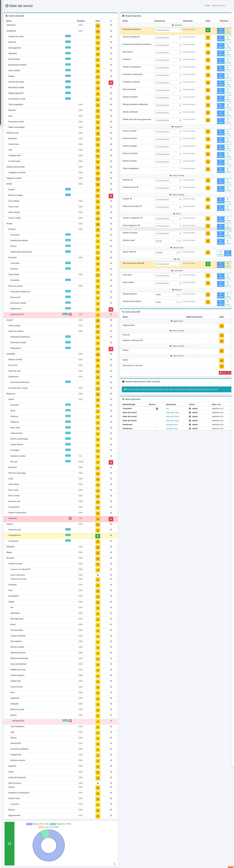Click the red delete button for Contratti del cliente

coord(111,83)
